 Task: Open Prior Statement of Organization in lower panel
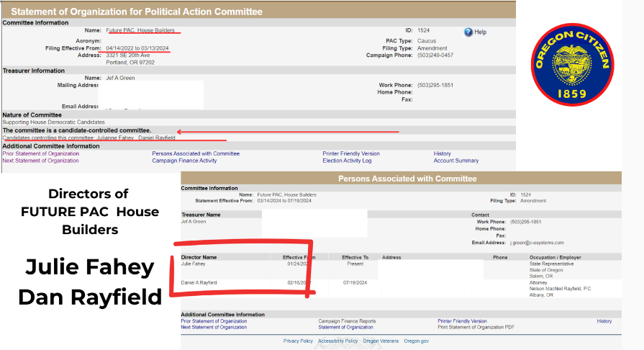click(x=214, y=321)
